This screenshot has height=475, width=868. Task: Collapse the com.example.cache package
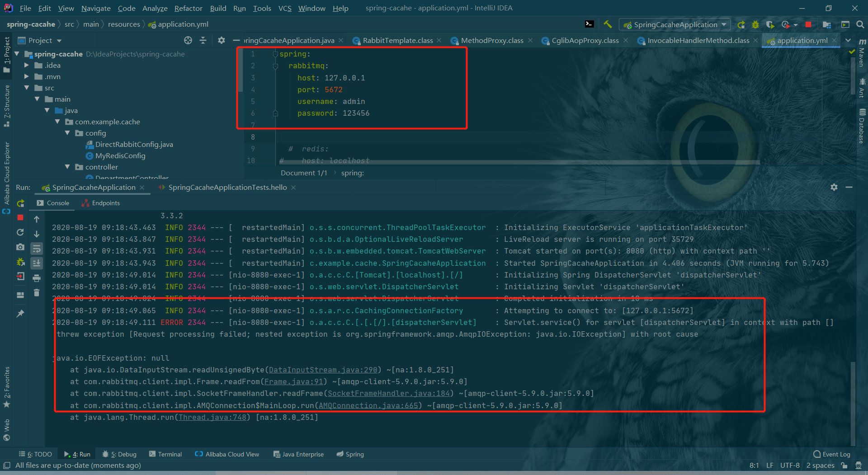57,122
